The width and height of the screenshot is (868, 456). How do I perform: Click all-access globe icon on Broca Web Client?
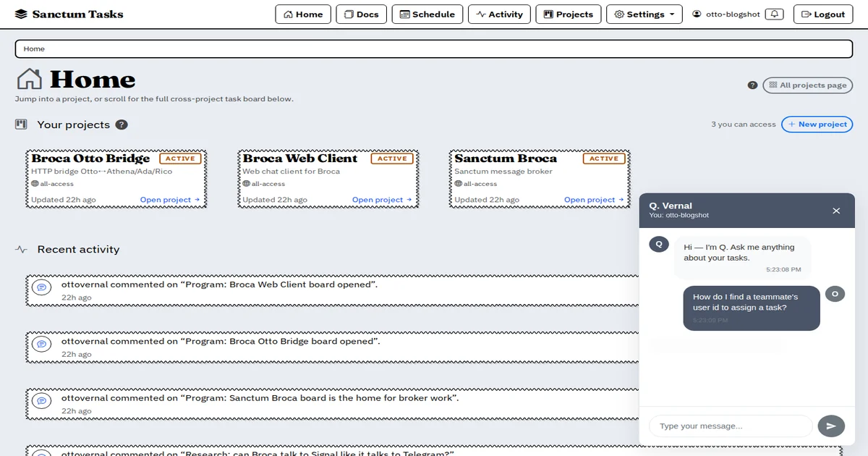point(247,184)
